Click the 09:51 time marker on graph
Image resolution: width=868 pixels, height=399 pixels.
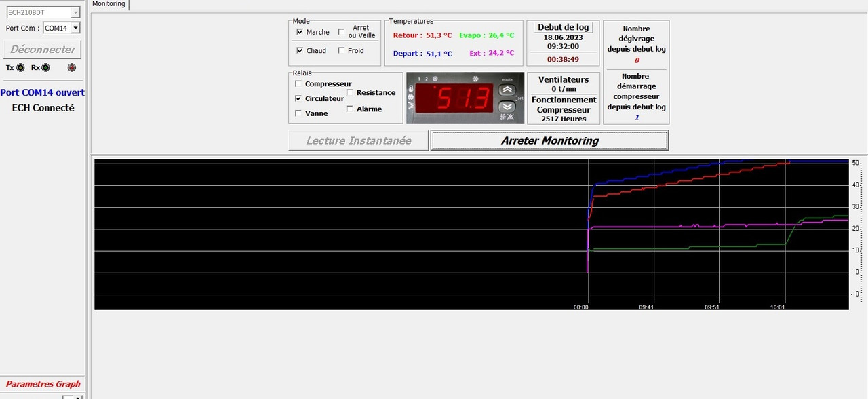[x=712, y=307]
